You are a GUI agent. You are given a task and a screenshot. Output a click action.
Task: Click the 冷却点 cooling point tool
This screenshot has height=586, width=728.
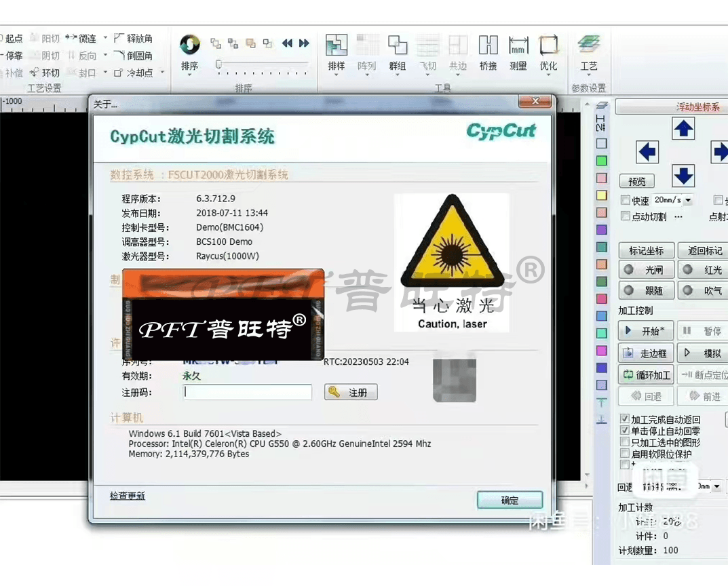[133, 73]
